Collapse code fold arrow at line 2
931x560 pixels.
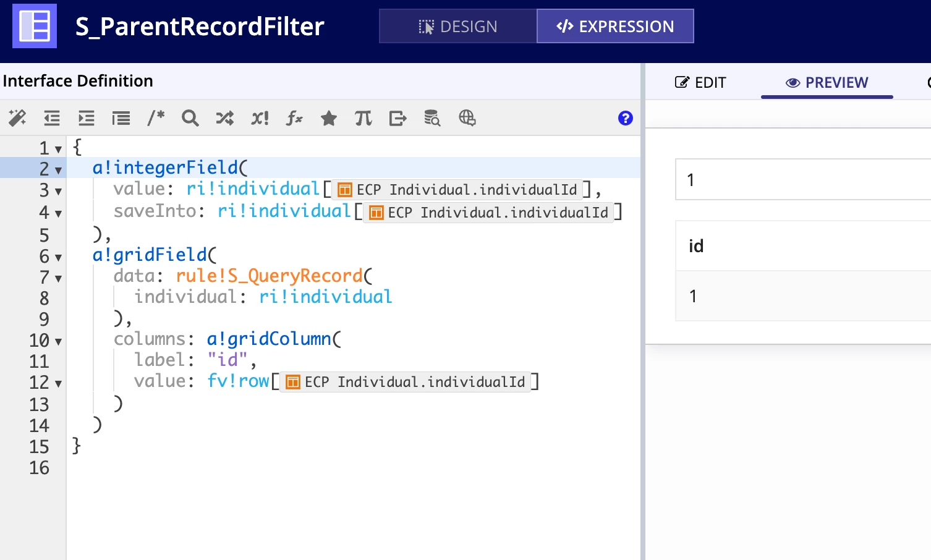[x=58, y=171]
